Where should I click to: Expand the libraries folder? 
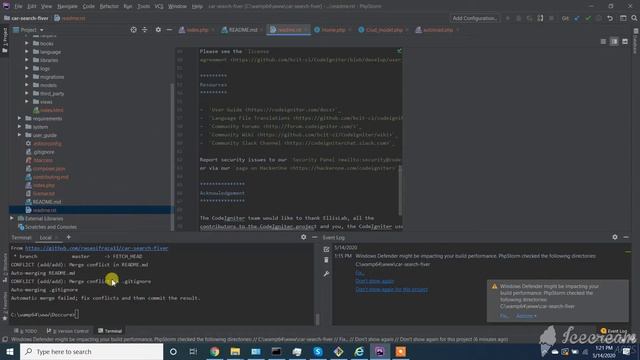click(27, 60)
